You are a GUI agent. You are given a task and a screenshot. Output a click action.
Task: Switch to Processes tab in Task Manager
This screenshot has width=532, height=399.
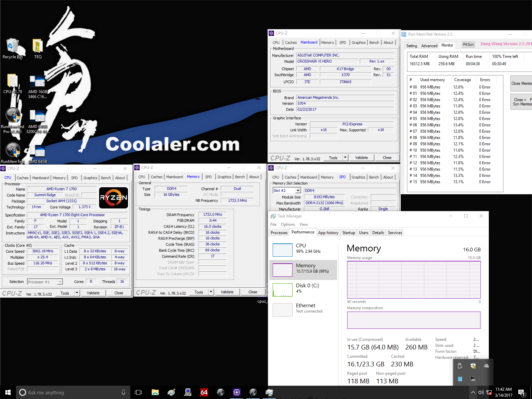279,233
